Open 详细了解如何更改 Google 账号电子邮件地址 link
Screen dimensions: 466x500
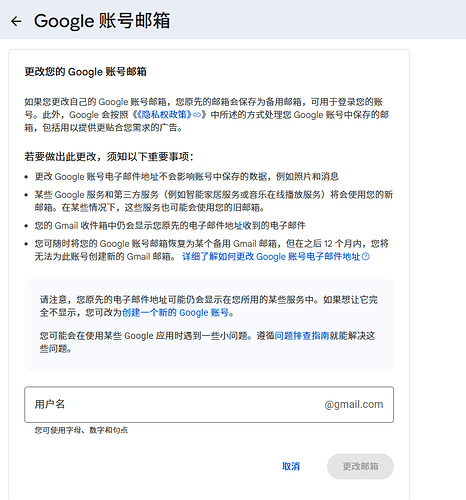click(x=271, y=256)
